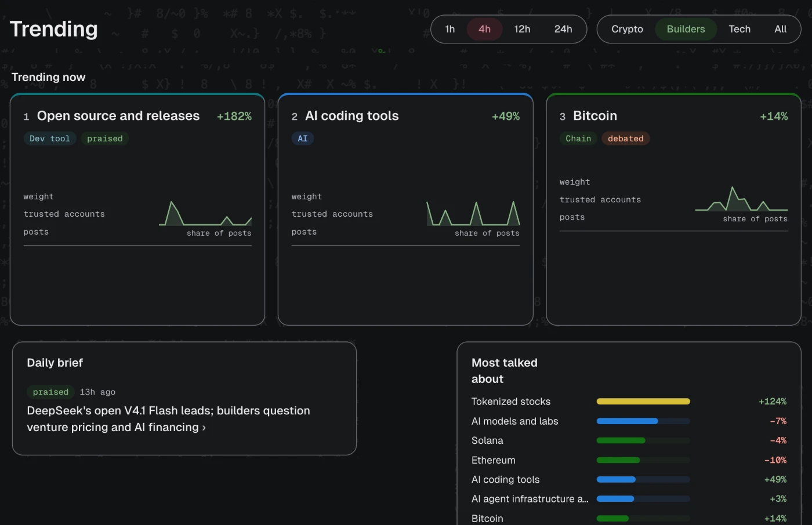Click the AI tag on AI coding tools card
This screenshot has width=812, height=525.
click(303, 138)
